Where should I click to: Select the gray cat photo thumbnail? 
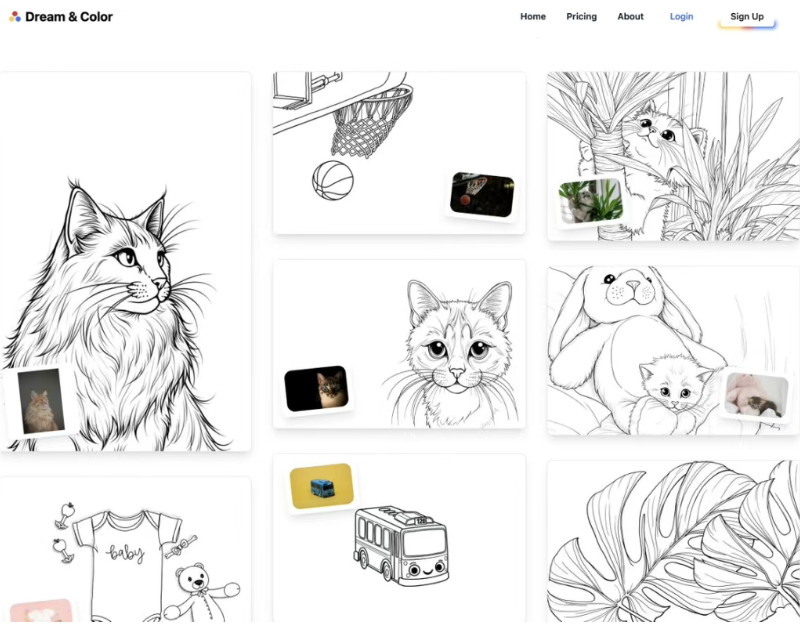point(41,401)
